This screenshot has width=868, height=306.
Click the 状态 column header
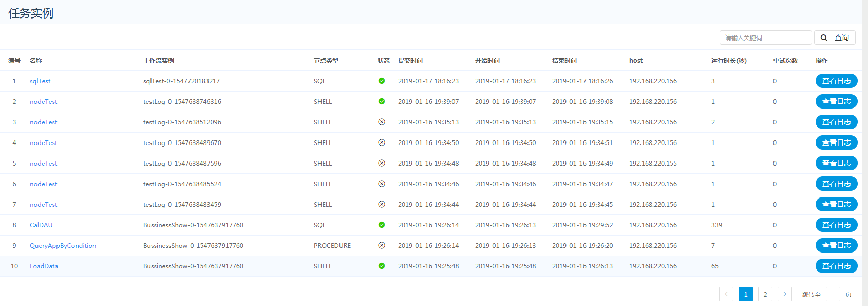point(384,61)
